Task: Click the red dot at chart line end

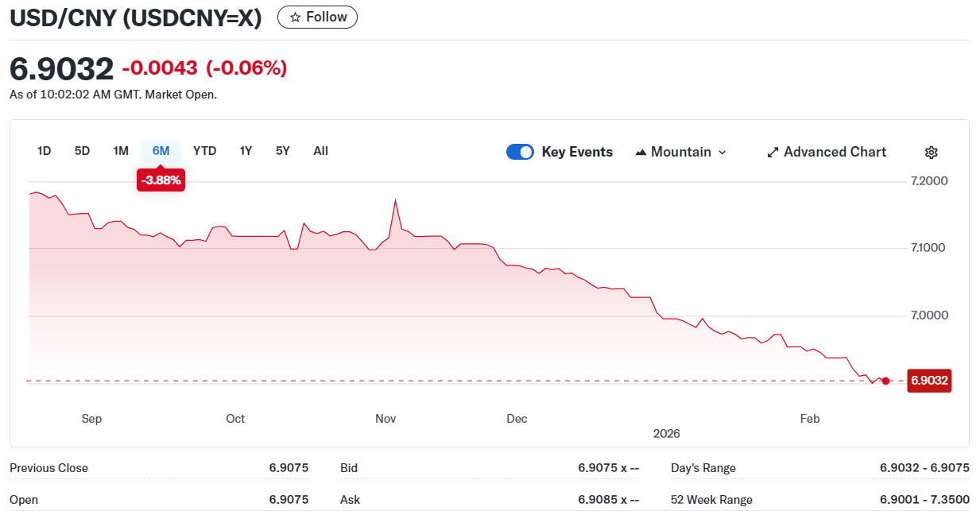Action: (x=885, y=381)
